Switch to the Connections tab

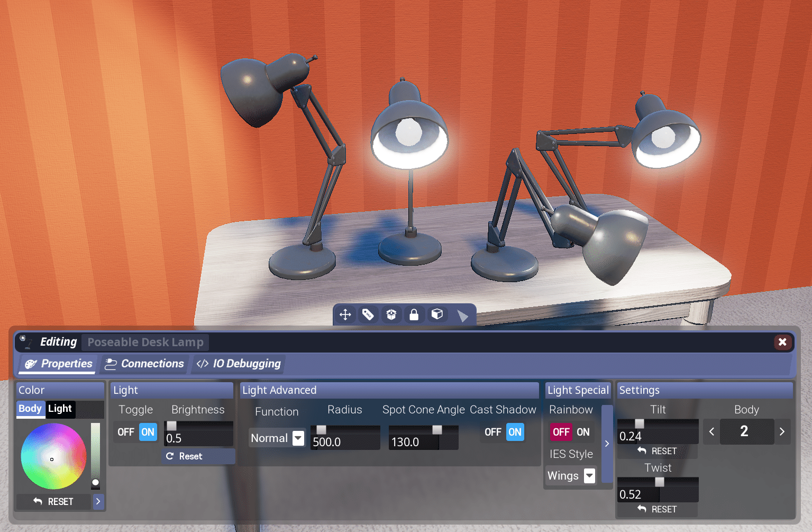pos(144,364)
